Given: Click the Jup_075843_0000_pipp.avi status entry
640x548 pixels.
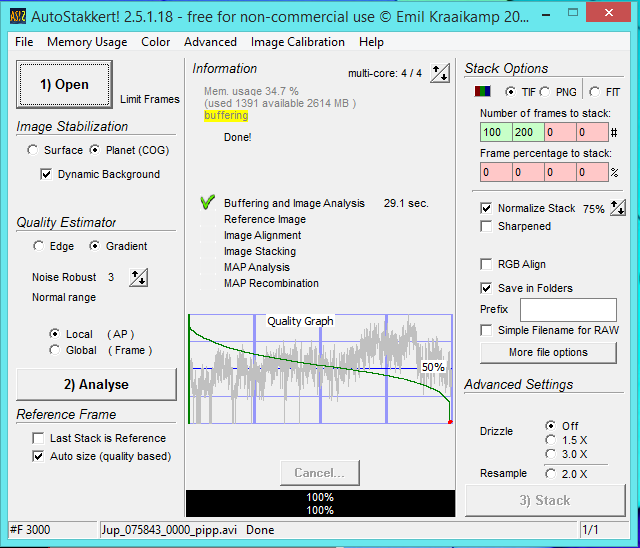Looking at the screenshot, I should [169, 530].
